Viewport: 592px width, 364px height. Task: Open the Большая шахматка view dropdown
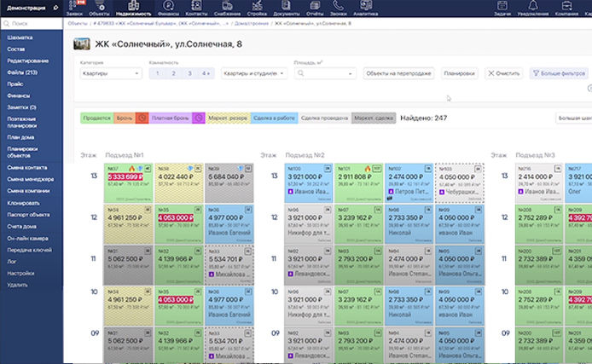(574, 118)
